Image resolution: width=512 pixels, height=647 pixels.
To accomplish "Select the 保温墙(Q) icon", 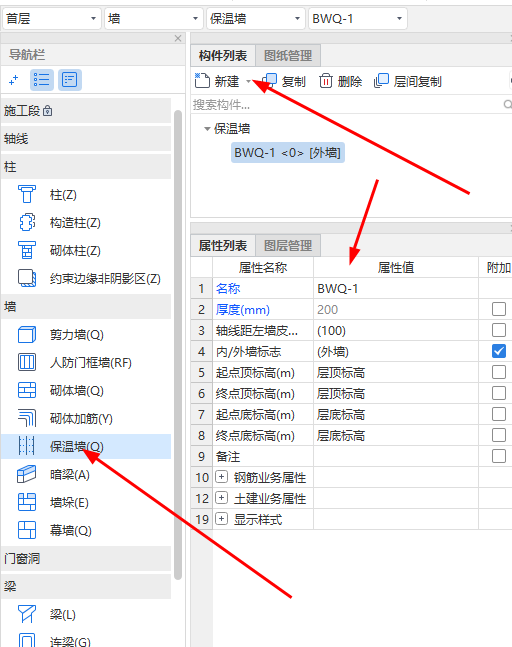I will tap(27, 446).
